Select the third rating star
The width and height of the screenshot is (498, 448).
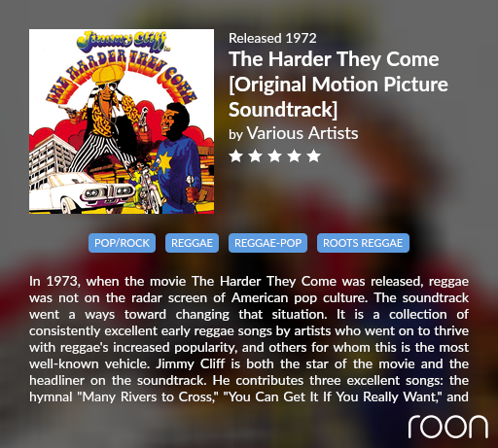[274, 155]
